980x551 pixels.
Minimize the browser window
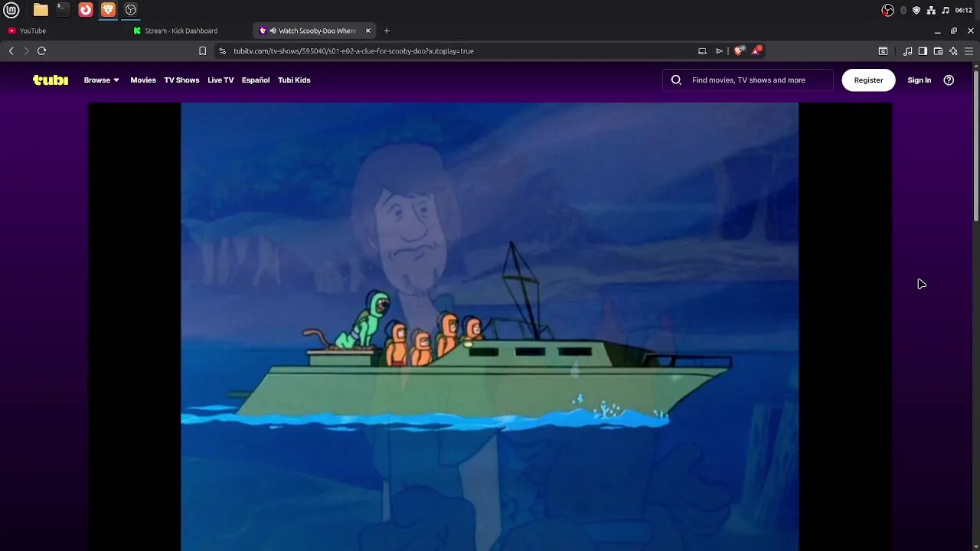pos(937,31)
